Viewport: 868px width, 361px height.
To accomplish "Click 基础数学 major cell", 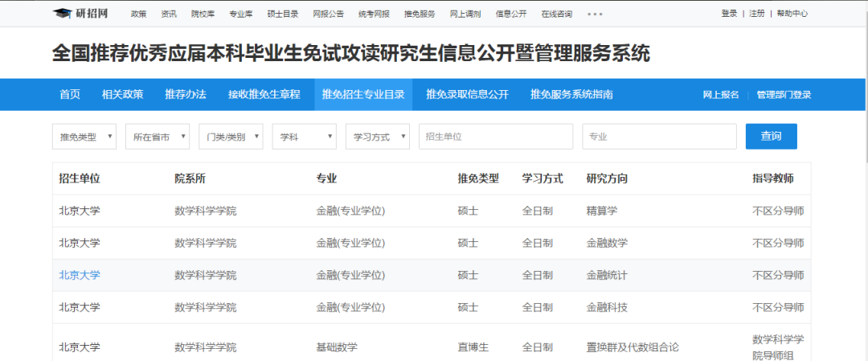I will 337,347.
